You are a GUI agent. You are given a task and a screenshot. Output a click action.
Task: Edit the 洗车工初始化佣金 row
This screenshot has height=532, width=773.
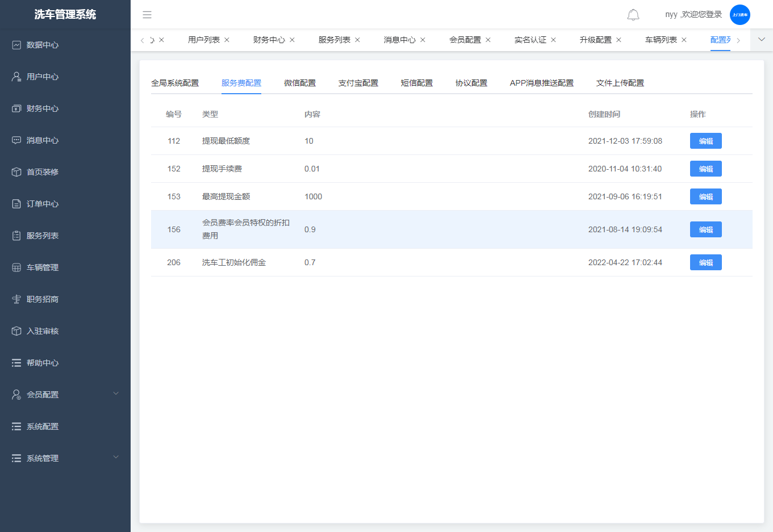[705, 262]
